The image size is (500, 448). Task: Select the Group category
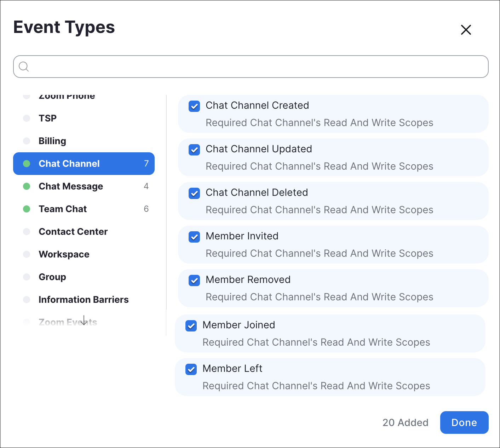click(52, 277)
